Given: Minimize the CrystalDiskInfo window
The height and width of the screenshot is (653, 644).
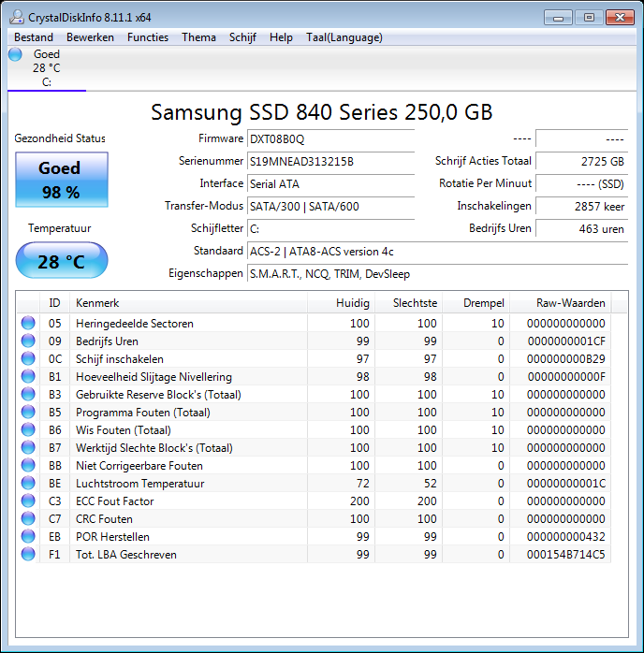Looking at the screenshot, I should (558, 18).
